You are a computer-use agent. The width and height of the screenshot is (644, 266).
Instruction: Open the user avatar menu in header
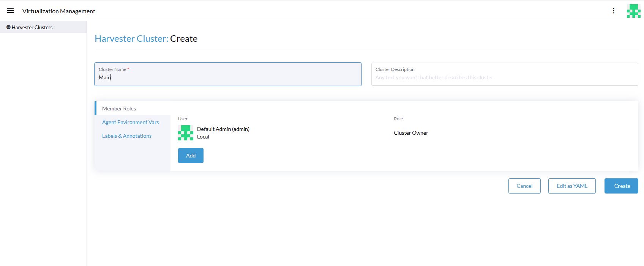(x=633, y=11)
